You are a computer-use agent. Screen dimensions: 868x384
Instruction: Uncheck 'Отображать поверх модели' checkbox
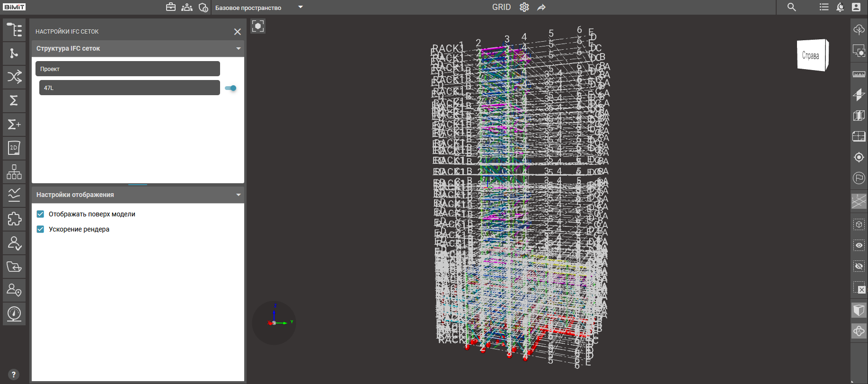tap(41, 214)
